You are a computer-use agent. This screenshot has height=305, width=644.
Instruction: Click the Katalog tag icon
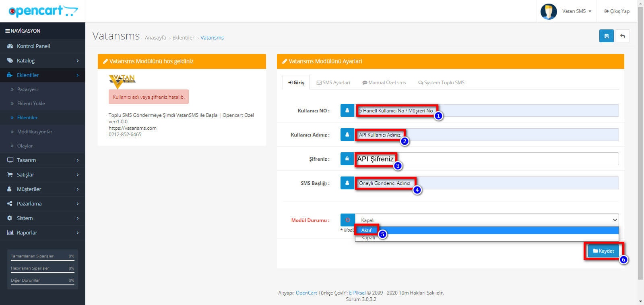click(10, 60)
